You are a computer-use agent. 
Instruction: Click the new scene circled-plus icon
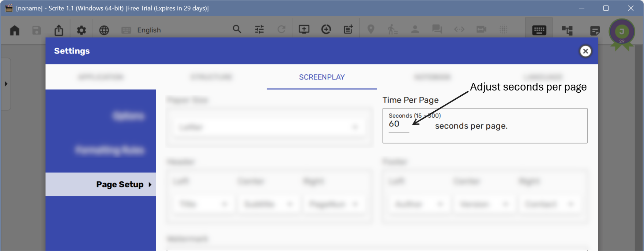tap(326, 29)
